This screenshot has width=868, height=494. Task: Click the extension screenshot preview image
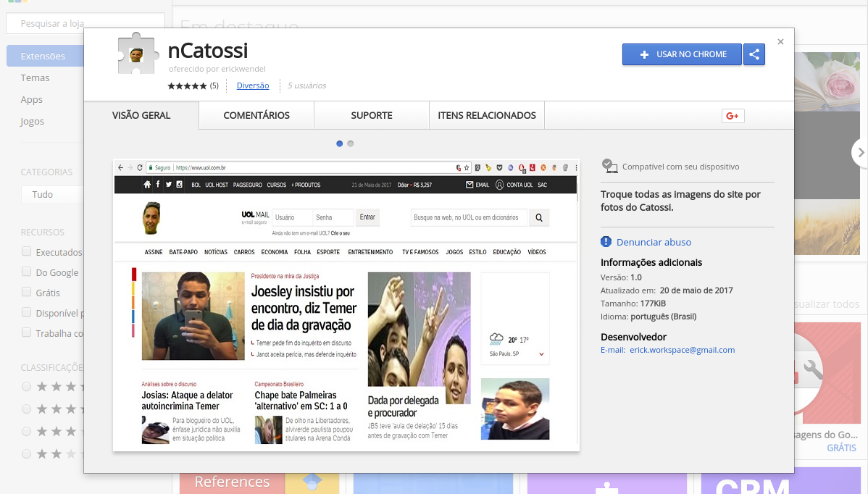(346, 306)
